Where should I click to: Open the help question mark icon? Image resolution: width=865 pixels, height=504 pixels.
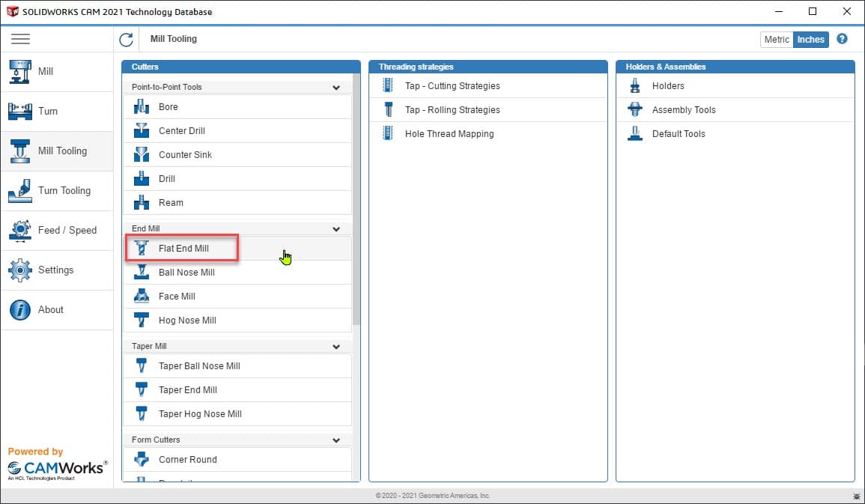pos(842,39)
